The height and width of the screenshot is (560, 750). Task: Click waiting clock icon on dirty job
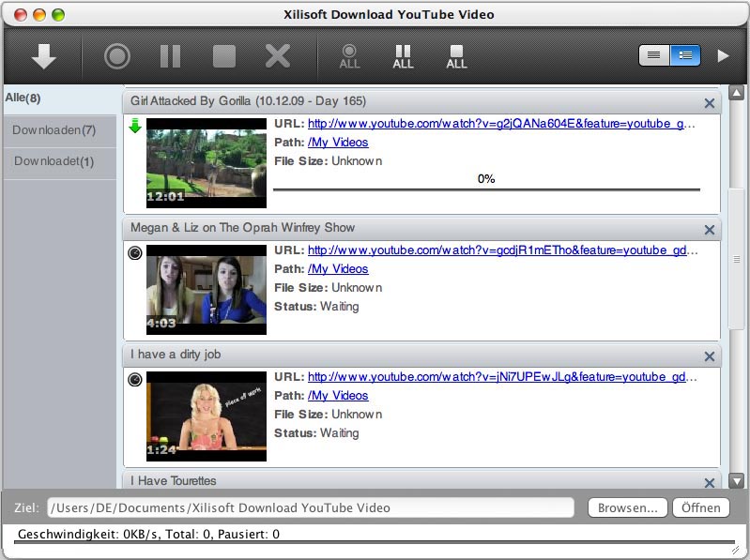click(x=135, y=379)
